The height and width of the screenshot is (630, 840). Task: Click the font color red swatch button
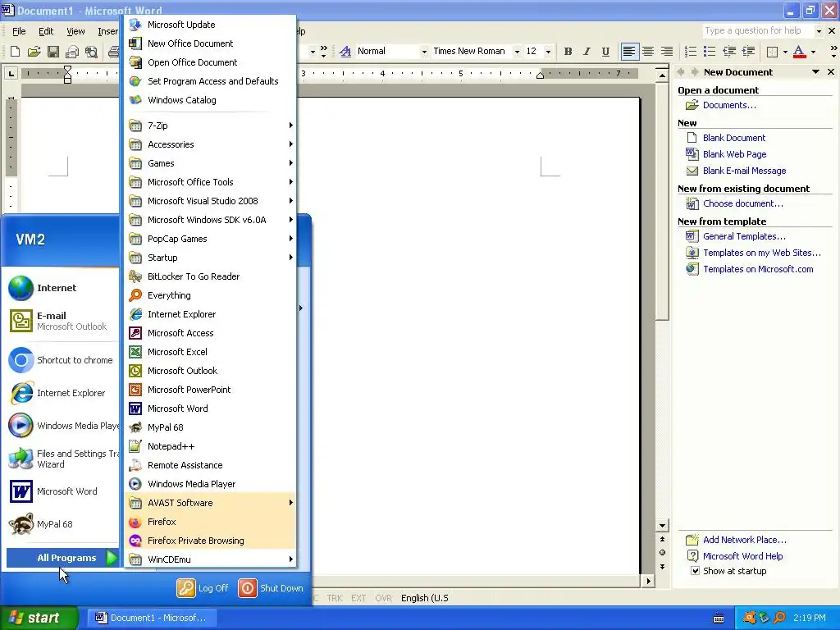point(799,52)
